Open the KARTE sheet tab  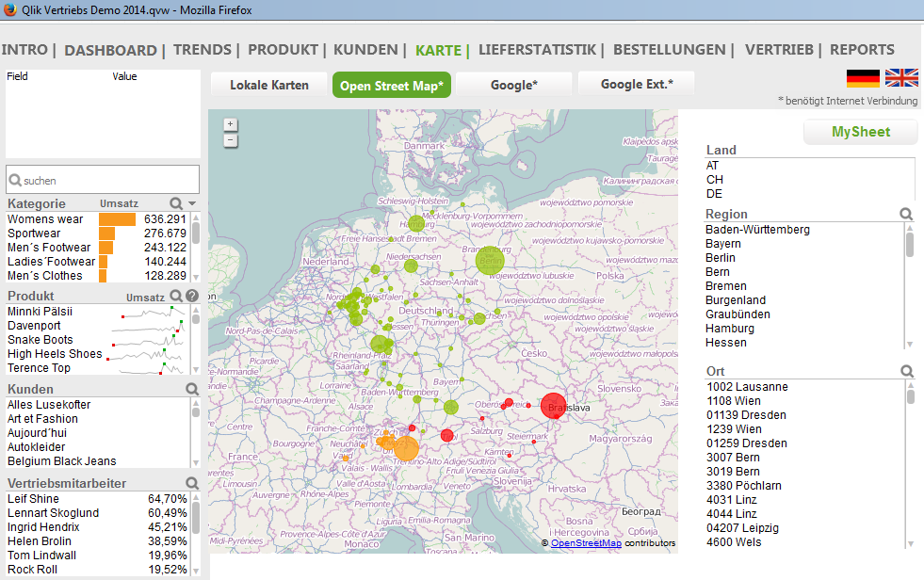pyautogui.click(x=438, y=51)
